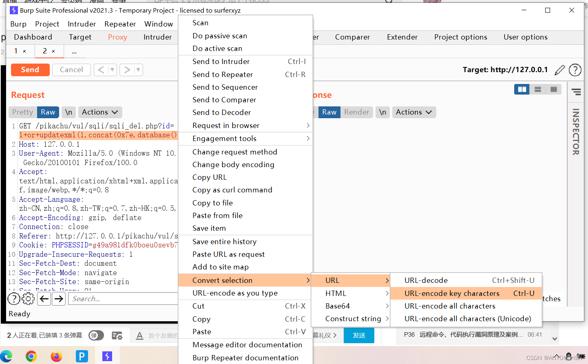Expand the Base64 conversion submenu
Image resolution: width=588 pixels, height=364 pixels.
click(351, 306)
